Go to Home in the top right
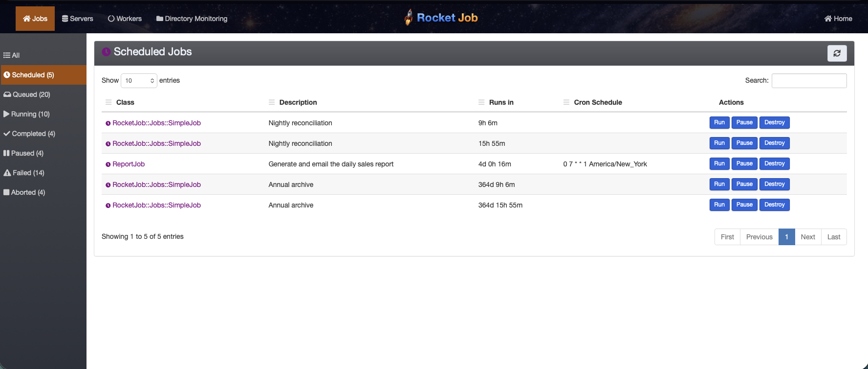The width and height of the screenshot is (868, 369). coord(838,19)
